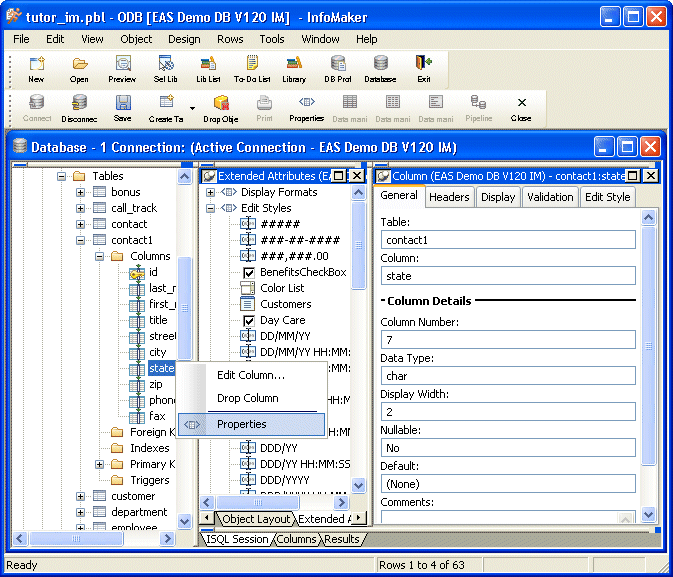673x577 pixels.
Task: Collapse the Tables folder node
Action: point(61,176)
